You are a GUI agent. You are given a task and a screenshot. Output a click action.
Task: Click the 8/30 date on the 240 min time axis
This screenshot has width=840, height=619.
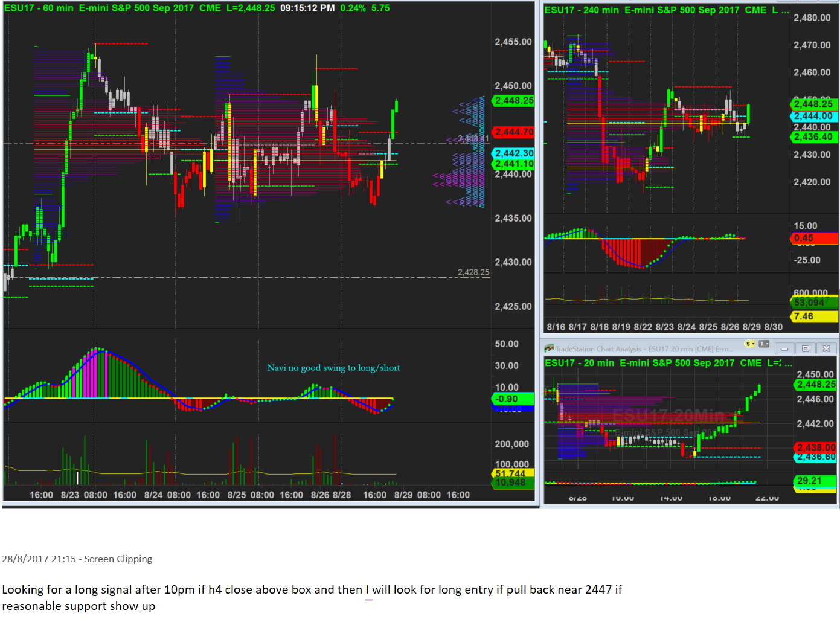tap(774, 327)
